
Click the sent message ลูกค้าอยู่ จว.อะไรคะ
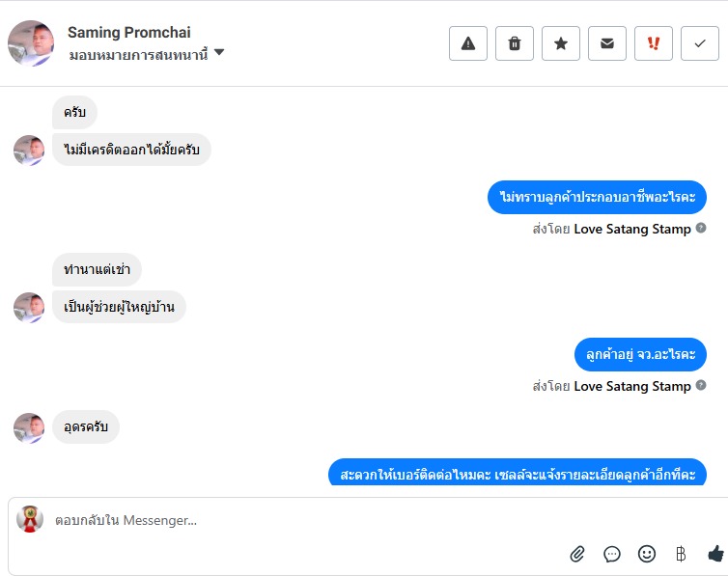(x=640, y=354)
